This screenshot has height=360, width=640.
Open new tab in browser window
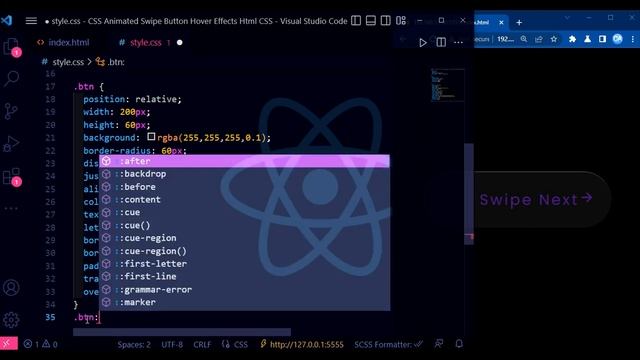point(519,22)
